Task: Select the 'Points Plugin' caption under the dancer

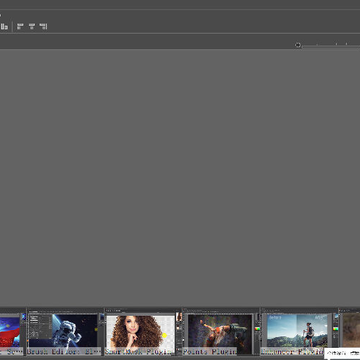Action: pyautogui.click(x=210, y=351)
